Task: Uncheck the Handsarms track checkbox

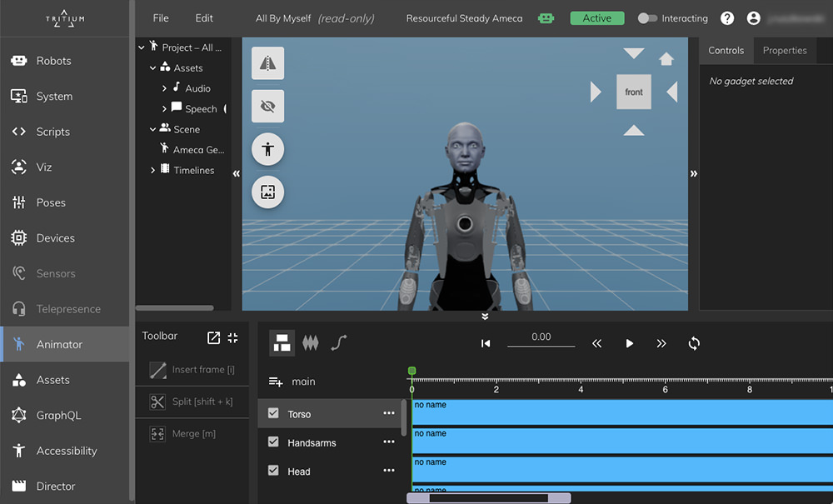Action: pos(273,442)
